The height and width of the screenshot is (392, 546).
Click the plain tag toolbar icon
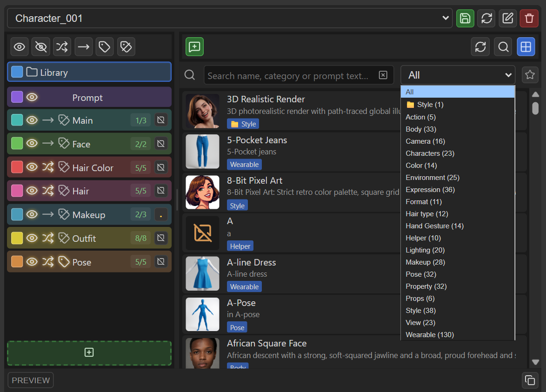105,47
